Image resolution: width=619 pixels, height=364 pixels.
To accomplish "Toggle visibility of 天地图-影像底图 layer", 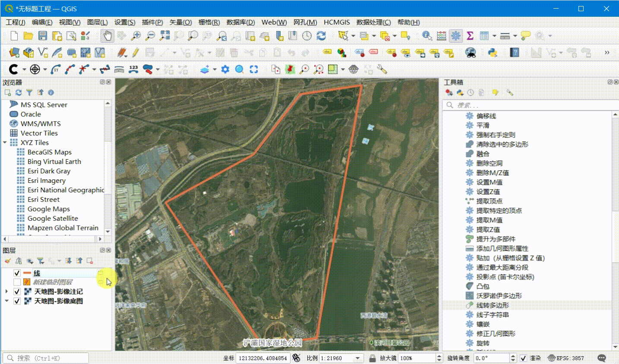I will [17, 301].
